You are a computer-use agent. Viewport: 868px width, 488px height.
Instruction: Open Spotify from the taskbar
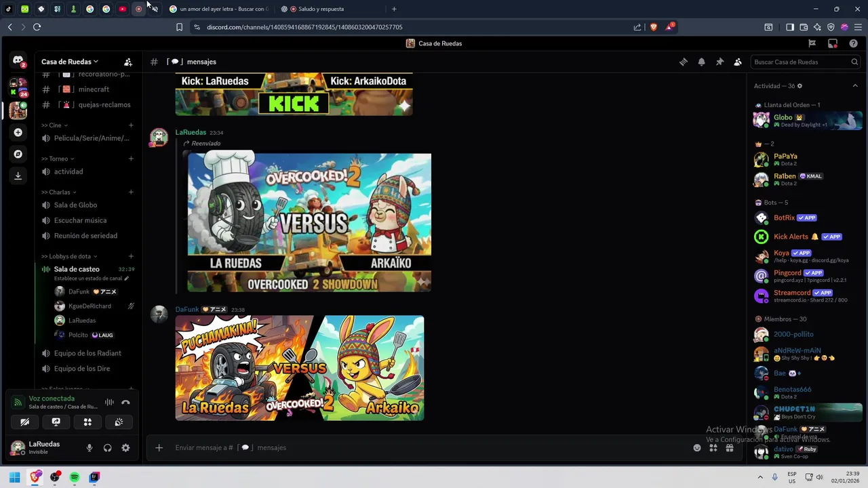pyautogui.click(x=75, y=477)
